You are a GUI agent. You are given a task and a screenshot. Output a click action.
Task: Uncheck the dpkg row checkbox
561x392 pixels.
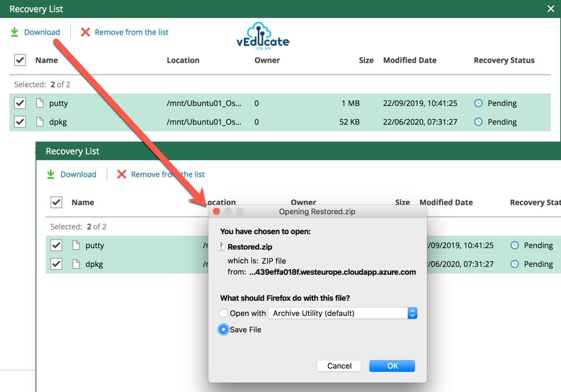pos(19,122)
